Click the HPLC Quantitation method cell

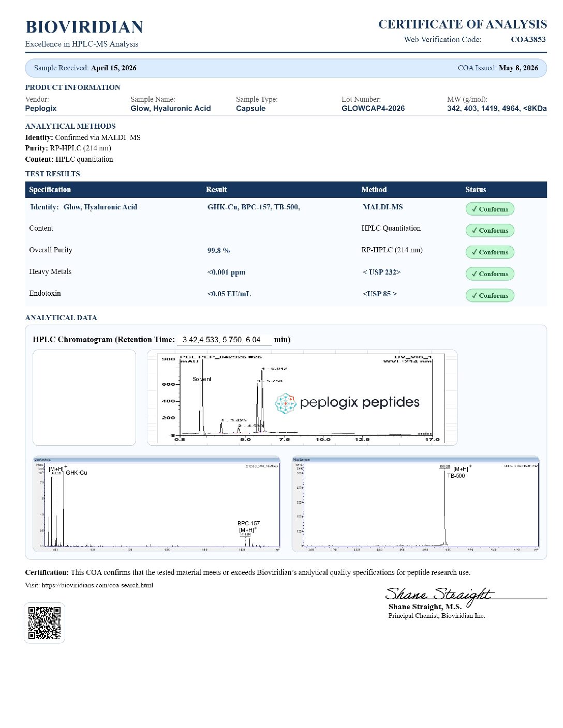point(391,228)
